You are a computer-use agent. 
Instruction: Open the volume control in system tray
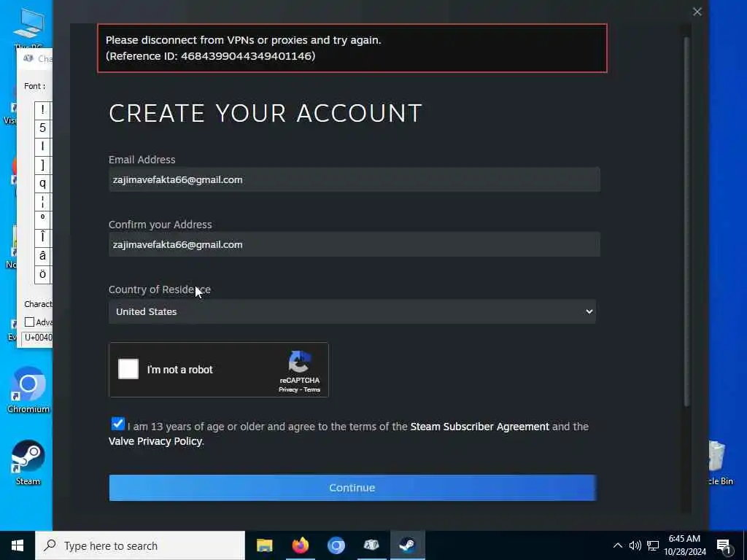coord(635,545)
